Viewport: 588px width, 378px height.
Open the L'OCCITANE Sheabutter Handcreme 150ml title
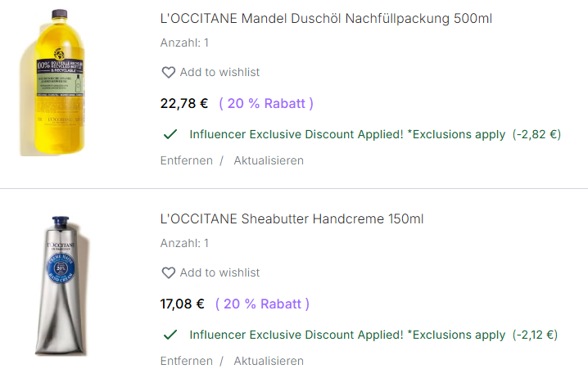coord(292,218)
